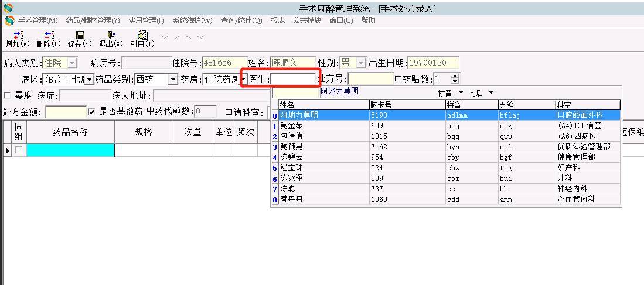Click the application logo in title bar
The image size is (644, 285).
(x=8, y=8)
